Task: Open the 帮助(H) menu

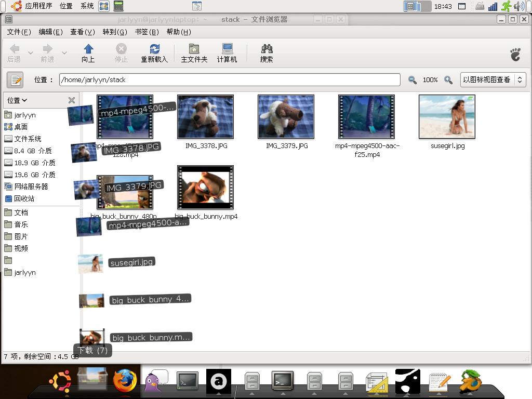Action: 179,32
